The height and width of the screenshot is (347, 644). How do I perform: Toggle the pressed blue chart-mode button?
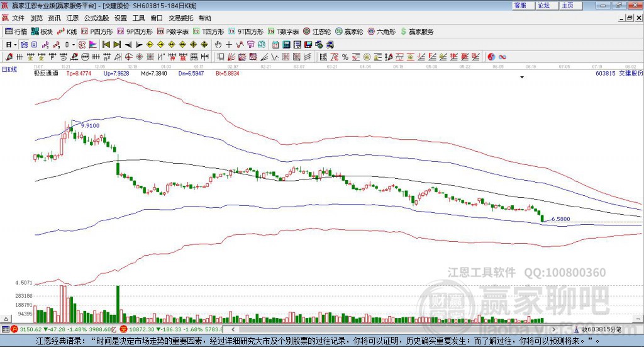point(25,45)
